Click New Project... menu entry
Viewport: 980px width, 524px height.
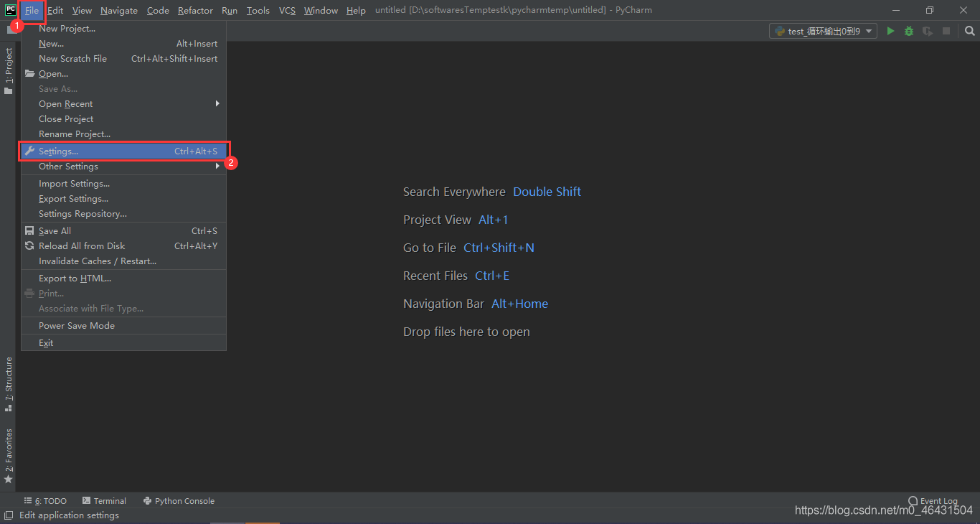coord(67,29)
